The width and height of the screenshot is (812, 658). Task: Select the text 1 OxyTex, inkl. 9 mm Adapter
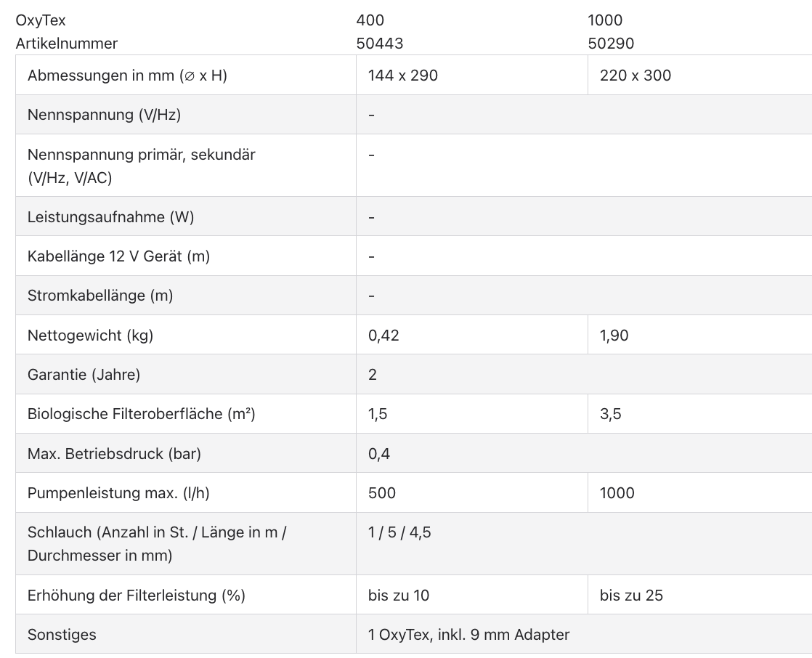[468, 635]
